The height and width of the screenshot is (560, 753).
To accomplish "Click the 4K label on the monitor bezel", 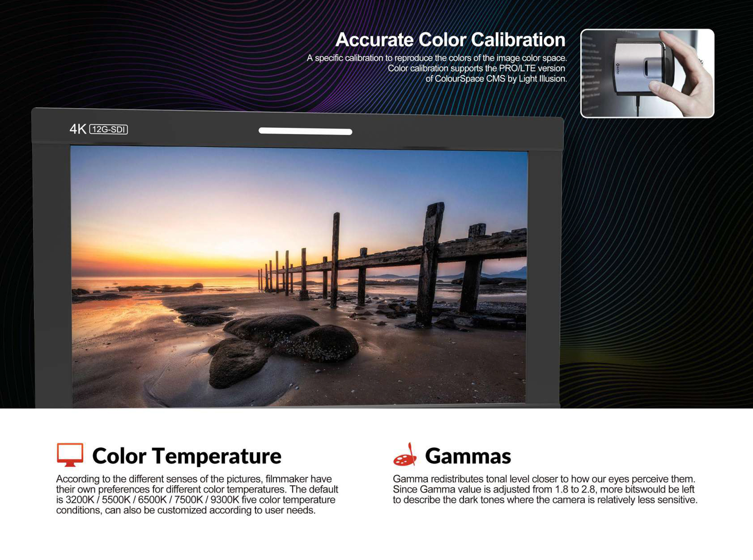I will (x=78, y=129).
